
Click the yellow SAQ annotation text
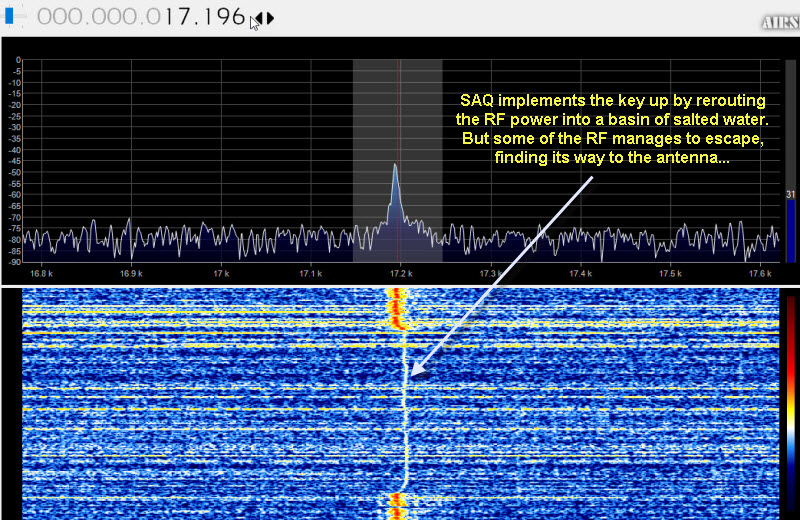click(611, 130)
